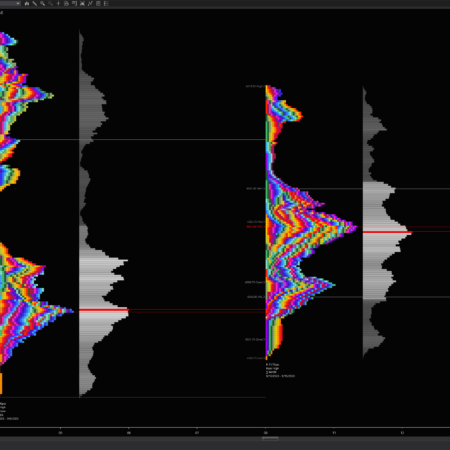The height and width of the screenshot is (450, 450).
Task: Click the info text block under the right colored profile
Action: pos(280,370)
